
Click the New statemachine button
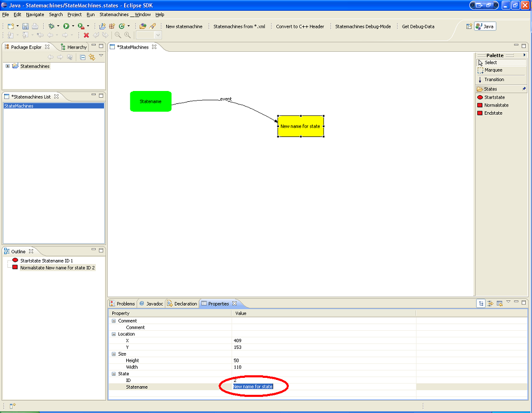tap(184, 26)
